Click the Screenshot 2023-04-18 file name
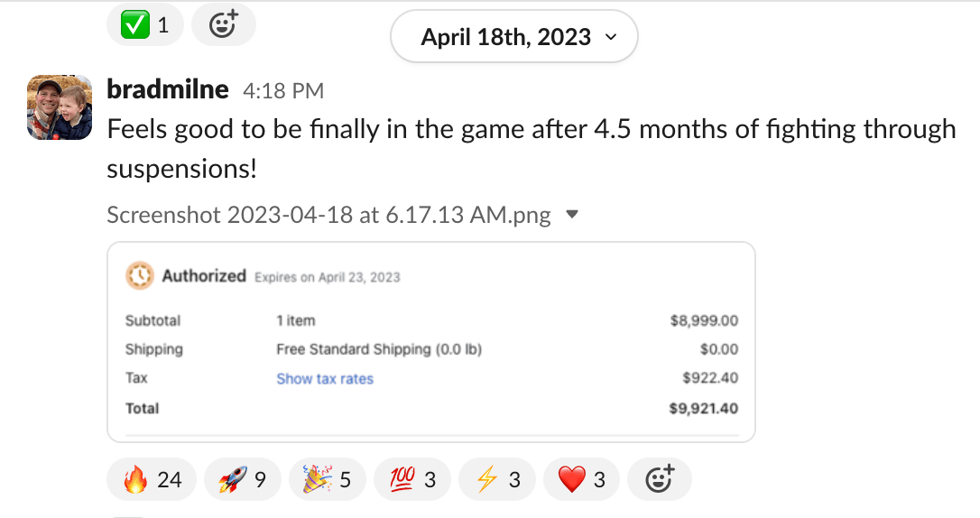 (328, 216)
